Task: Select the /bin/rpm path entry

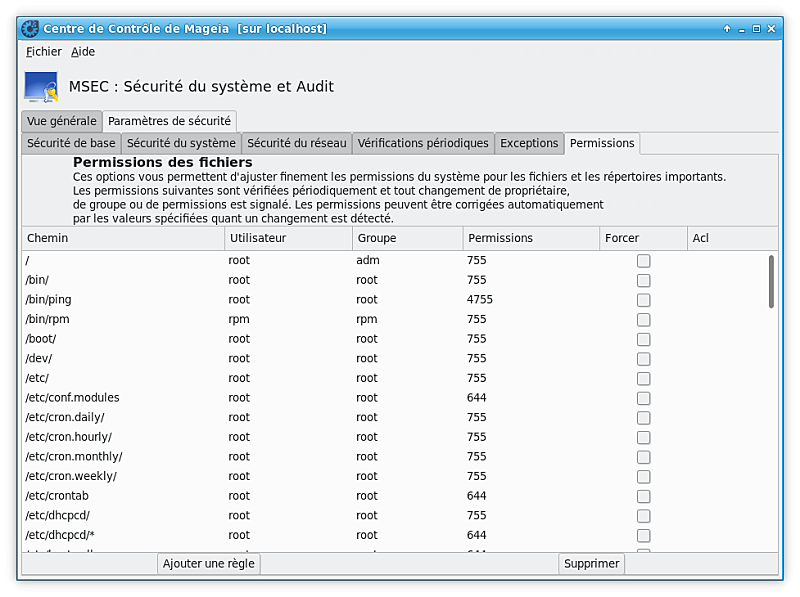Action: pyautogui.click(x=47, y=319)
